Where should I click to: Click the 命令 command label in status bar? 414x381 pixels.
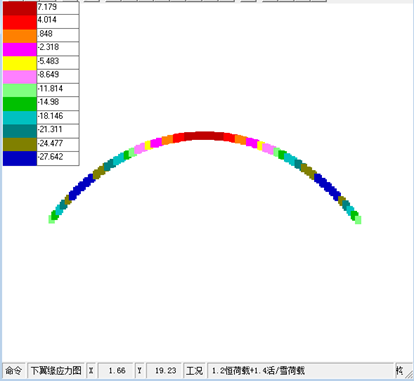point(13,371)
